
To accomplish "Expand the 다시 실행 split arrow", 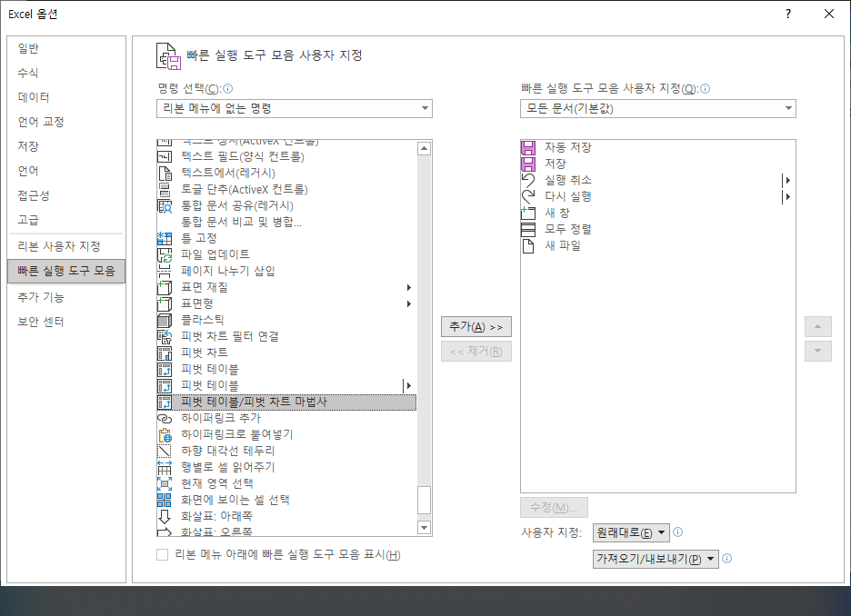I will click(787, 196).
